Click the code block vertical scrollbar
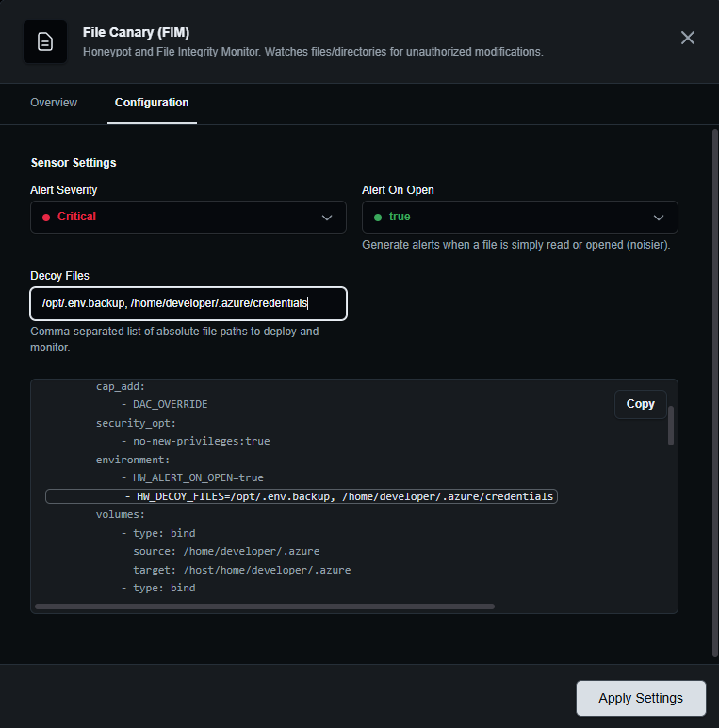 pos(670,426)
